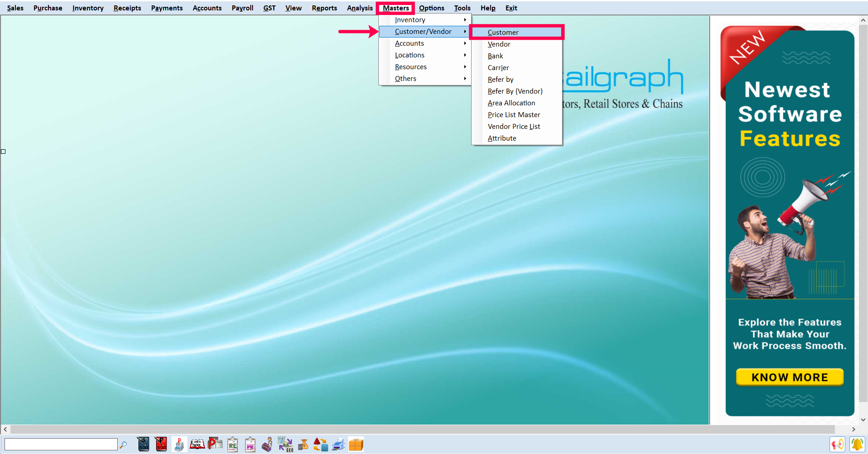Open the red purchase invoice 'P' icon
Image resolution: width=868 pixels, height=454 pixels.
161,445
